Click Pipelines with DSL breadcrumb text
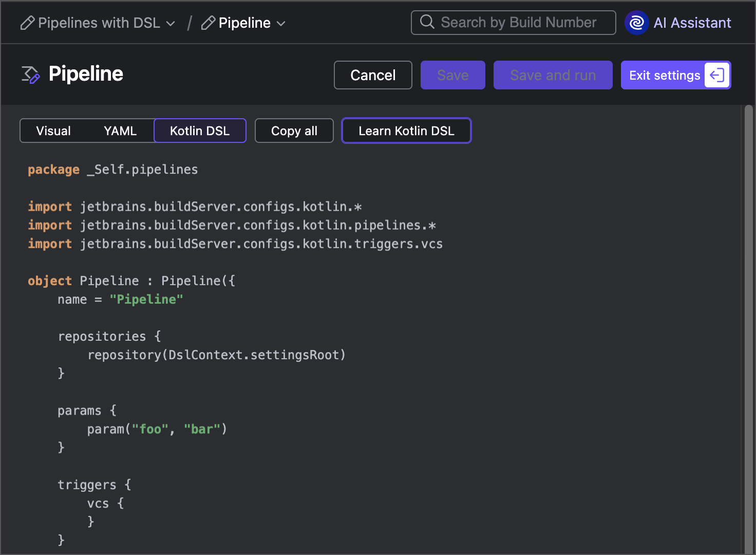Viewport: 756px width, 555px height. point(99,23)
